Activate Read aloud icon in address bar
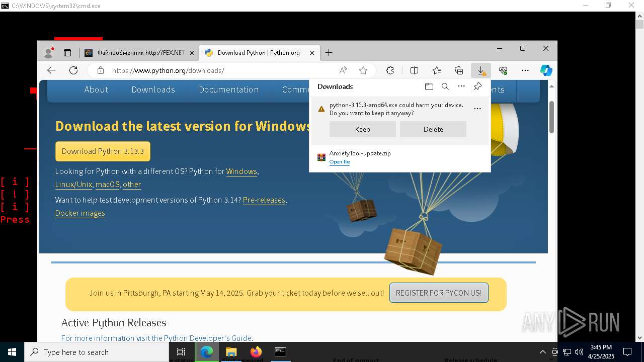644x362 pixels. click(x=343, y=70)
